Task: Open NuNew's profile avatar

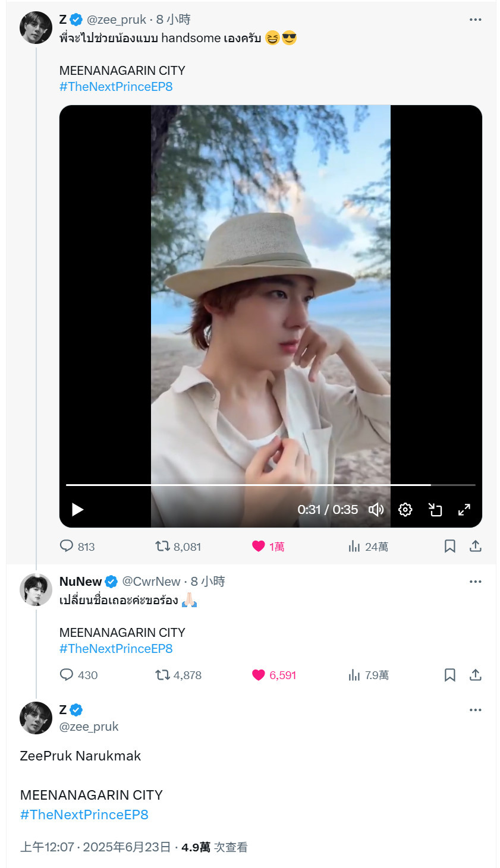Action: [36, 589]
